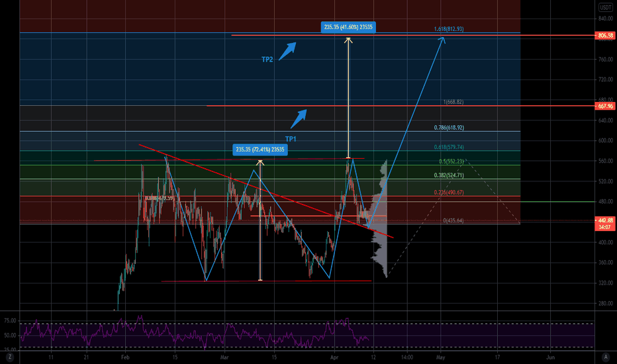Open the USDT currency selector
This screenshot has width=617, height=364.
(605, 7)
